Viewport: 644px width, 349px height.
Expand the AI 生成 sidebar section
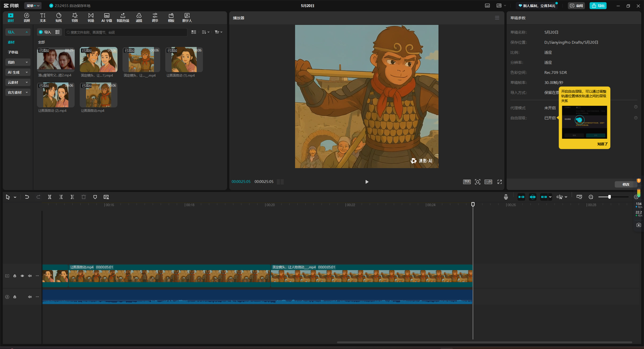18,72
